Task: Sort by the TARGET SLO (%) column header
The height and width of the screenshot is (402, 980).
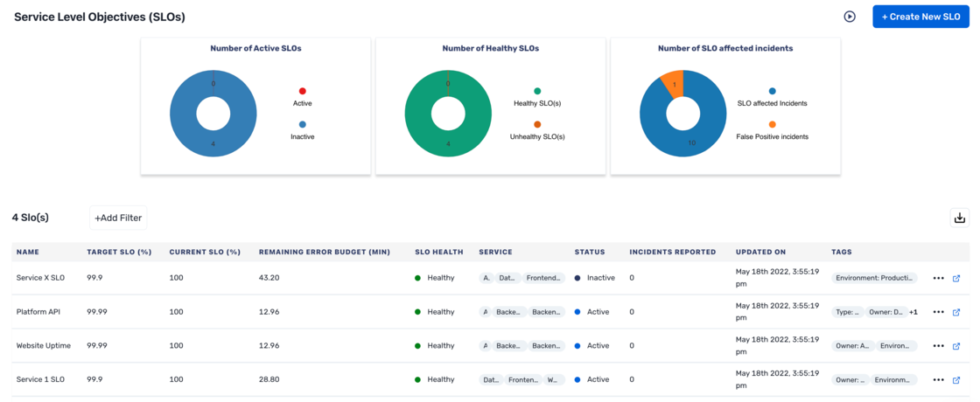Action: pyautogui.click(x=120, y=253)
